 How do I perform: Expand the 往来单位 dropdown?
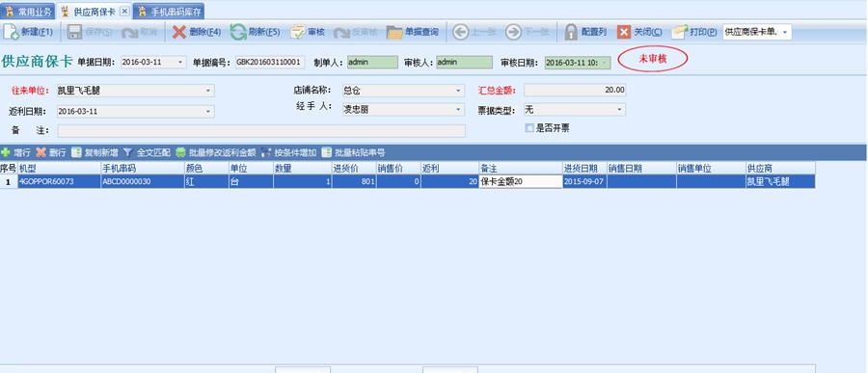point(208,91)
